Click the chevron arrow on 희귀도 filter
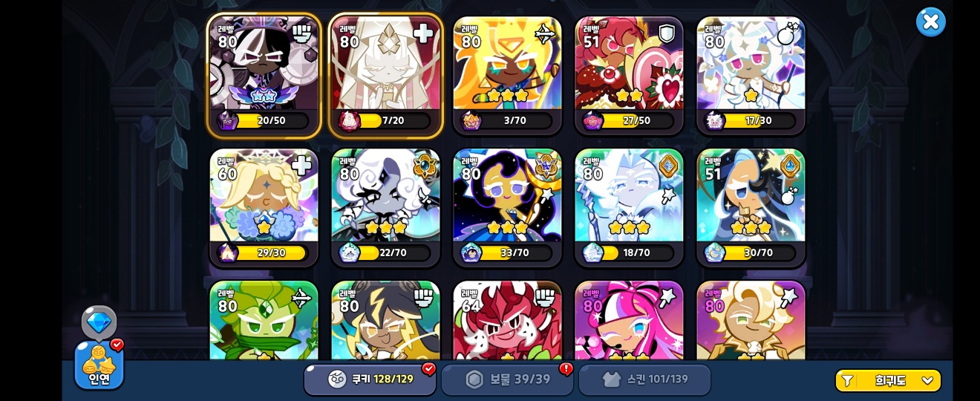This screenshot has height=401, width=980. pos(927,381)
